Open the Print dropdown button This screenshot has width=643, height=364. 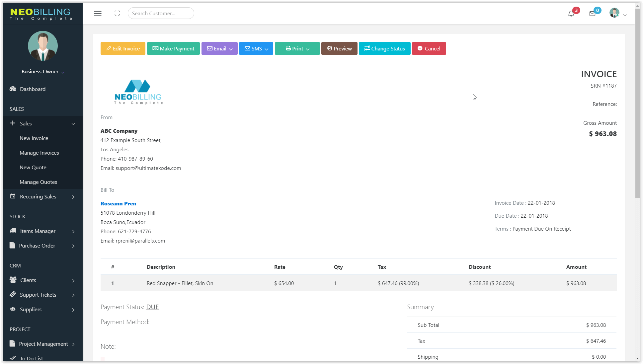[297, 48]
